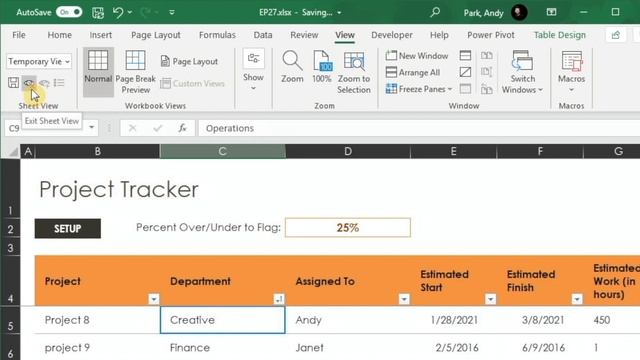Click the Keep sheet view save icon
640x360 pixels.
pos(13,83)
